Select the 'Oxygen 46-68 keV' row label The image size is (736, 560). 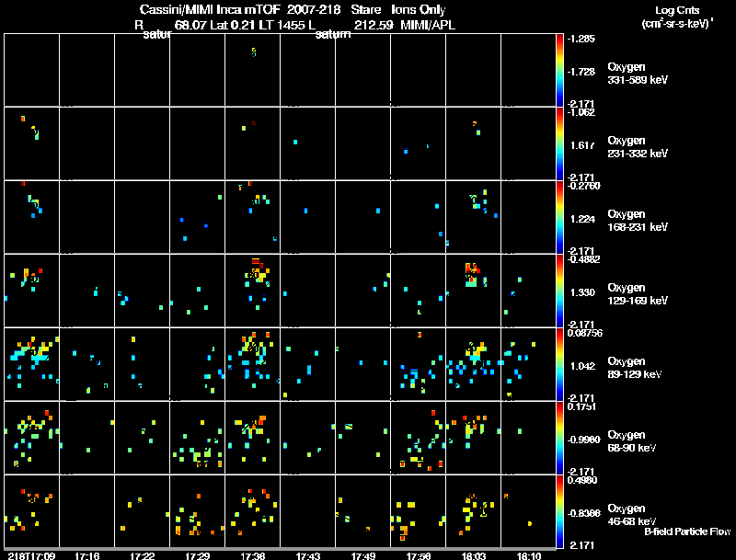pyautogui.click(x=632, y=515)
